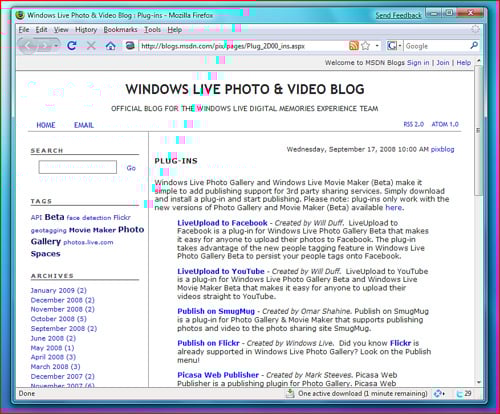Open Publish on SmugMug link
This screenshot has width=500, height=414.
(216, 311)
